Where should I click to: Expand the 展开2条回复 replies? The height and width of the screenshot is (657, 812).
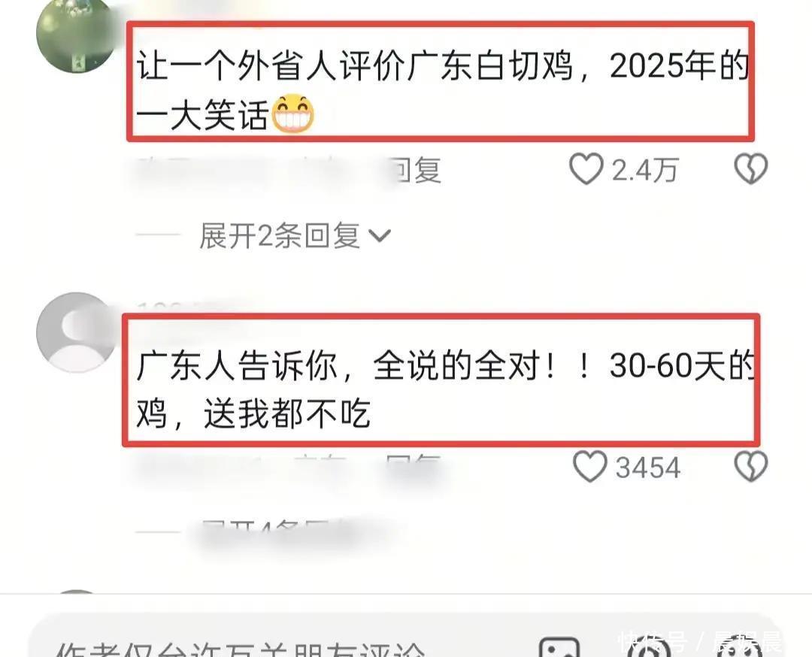pyautogui.click(x=295, y=236)
